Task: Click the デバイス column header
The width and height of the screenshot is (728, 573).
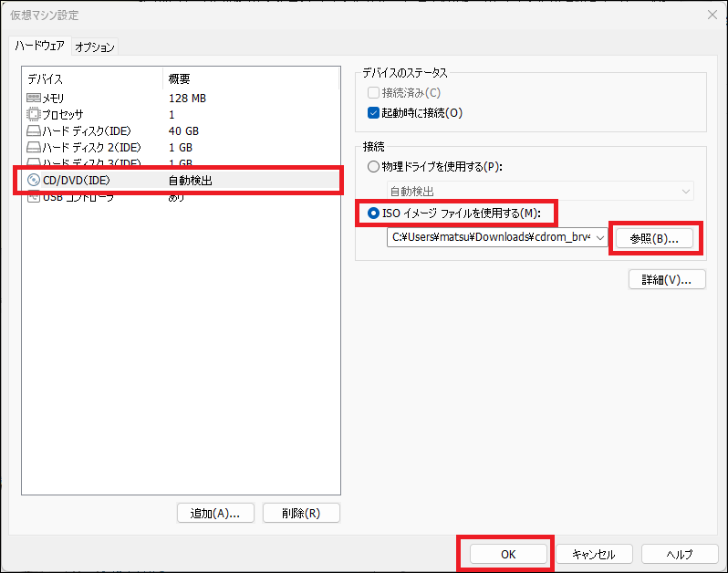Action: [92, 79]
